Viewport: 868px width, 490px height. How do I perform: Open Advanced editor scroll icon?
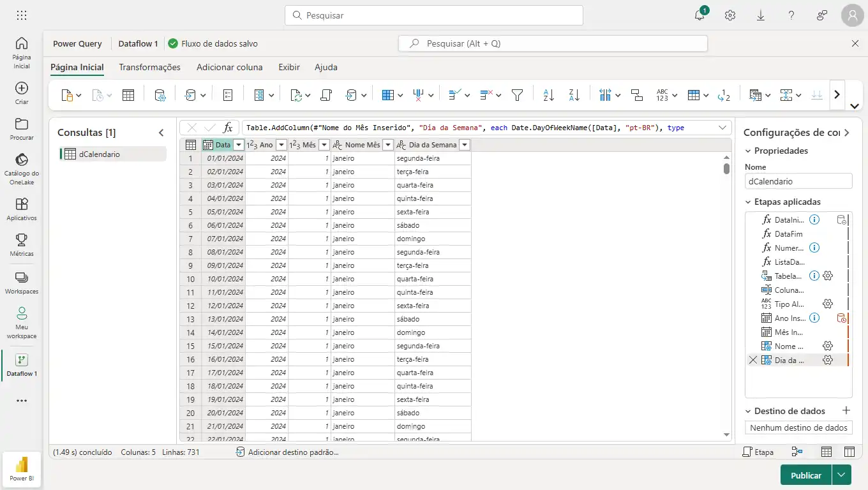click(x=326, y=95)
